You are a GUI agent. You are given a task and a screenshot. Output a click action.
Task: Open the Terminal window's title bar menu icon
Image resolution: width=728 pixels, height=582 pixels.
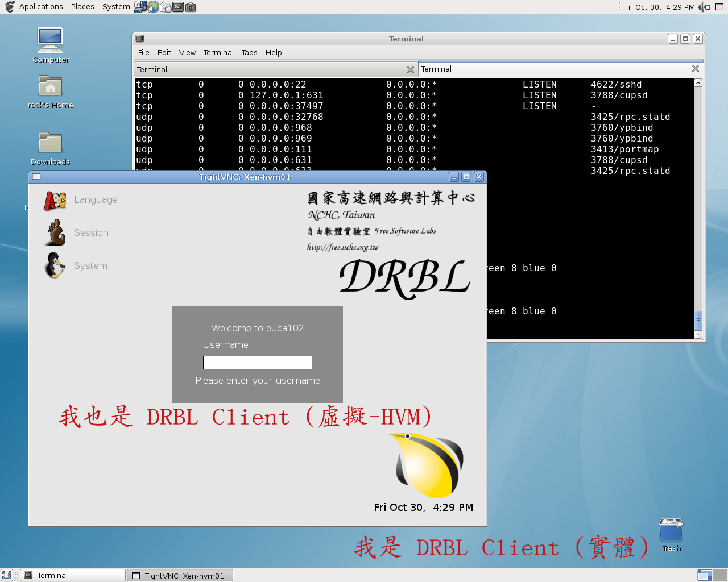click(140, 39)
